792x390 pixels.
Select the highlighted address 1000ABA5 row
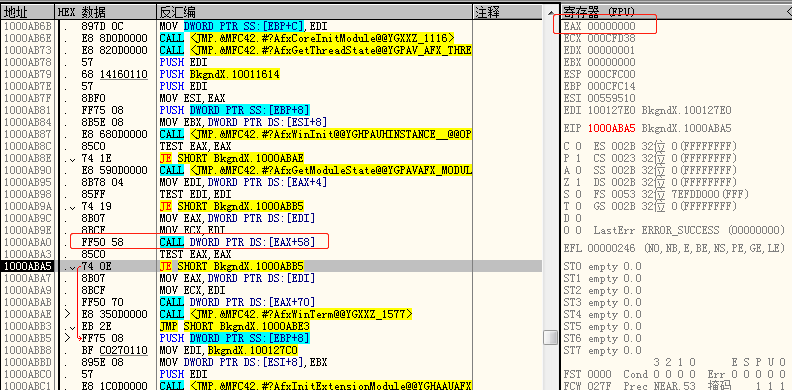click(272, 266)
